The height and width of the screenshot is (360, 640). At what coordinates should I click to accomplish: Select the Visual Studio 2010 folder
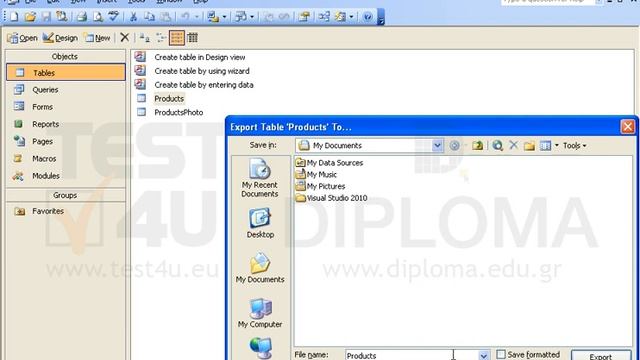(331, 198)
